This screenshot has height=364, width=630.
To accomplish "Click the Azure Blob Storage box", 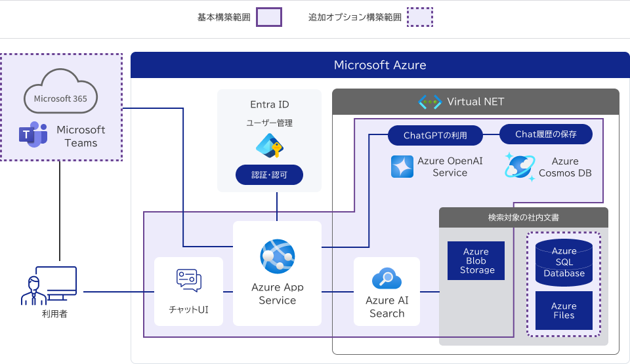I will (476, 261).
